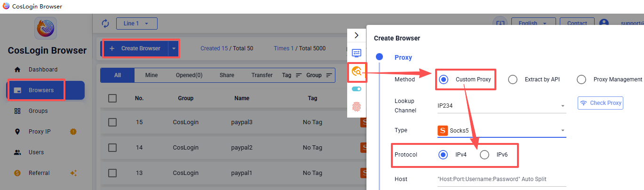Open the Lookup Channel IP234 dropdown
The height and width of the screenshot is (190, 644).
click(x=501, y=106)
